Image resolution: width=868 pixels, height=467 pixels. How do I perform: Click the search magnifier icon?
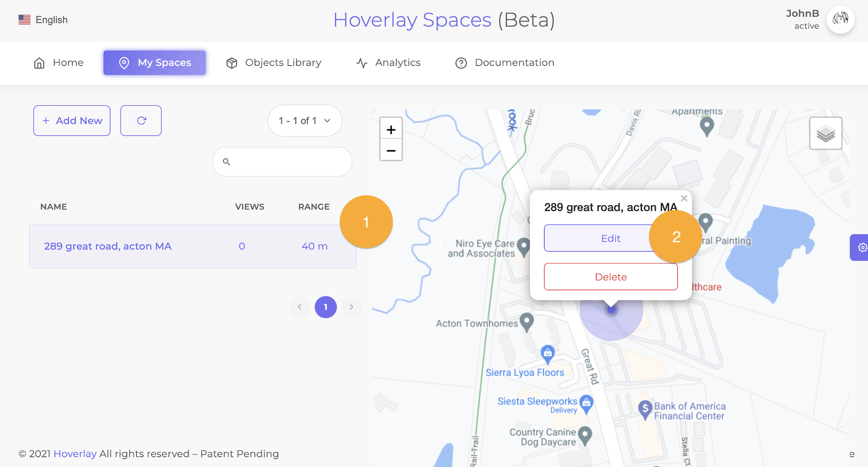227,162
